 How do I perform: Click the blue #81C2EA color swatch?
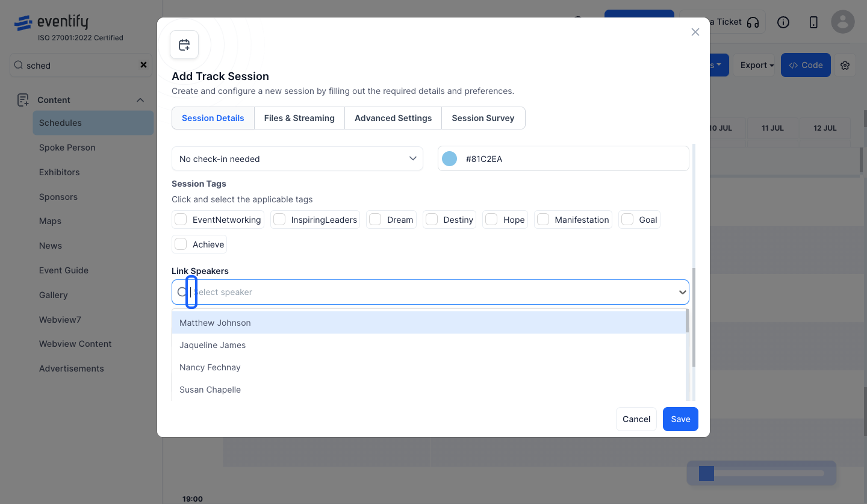[449, 159]
